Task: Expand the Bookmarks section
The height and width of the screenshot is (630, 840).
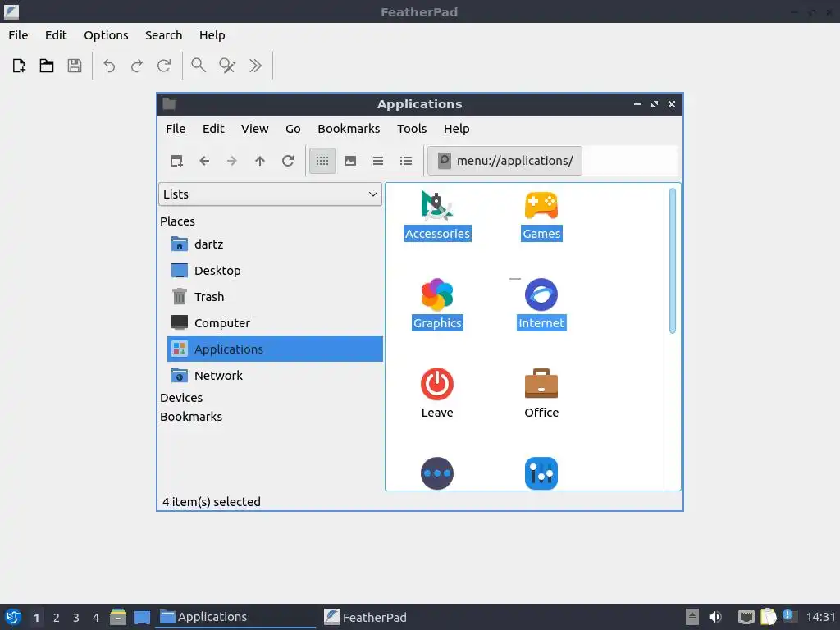Action: point(190,416)
